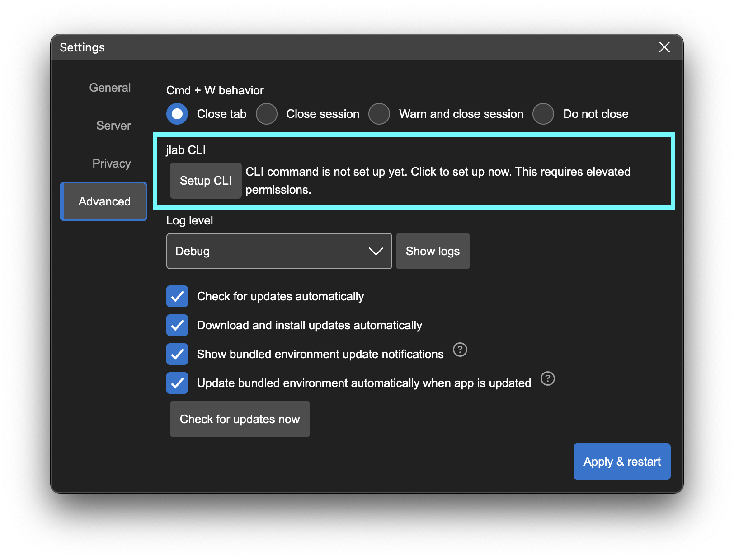
Task: Uncheck Check for updates automatically
Action: tap(177, 296)
